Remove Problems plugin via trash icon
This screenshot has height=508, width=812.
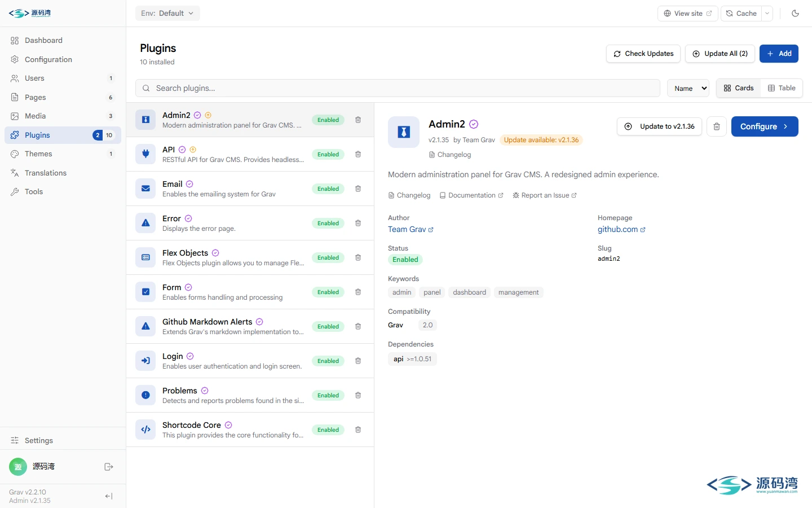(358, 395)
